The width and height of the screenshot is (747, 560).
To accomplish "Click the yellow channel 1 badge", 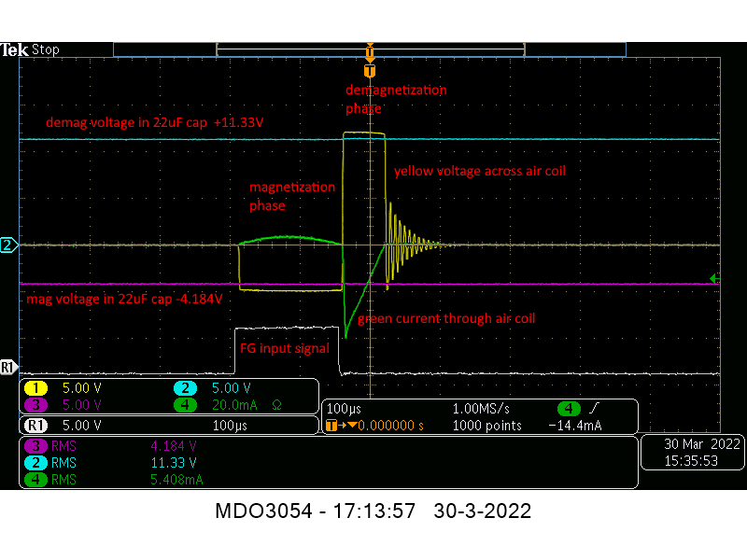I will (35, 388).
